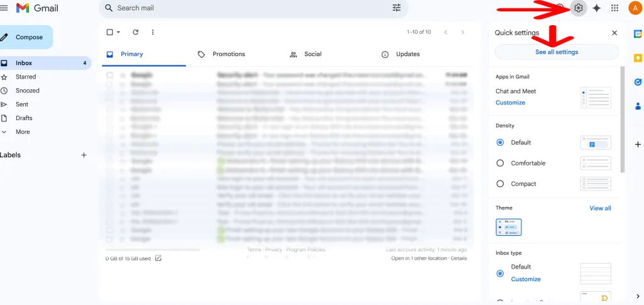Click See all settings button
The width and height of the screenshot is (644, 305).
(x=557, y=52)
